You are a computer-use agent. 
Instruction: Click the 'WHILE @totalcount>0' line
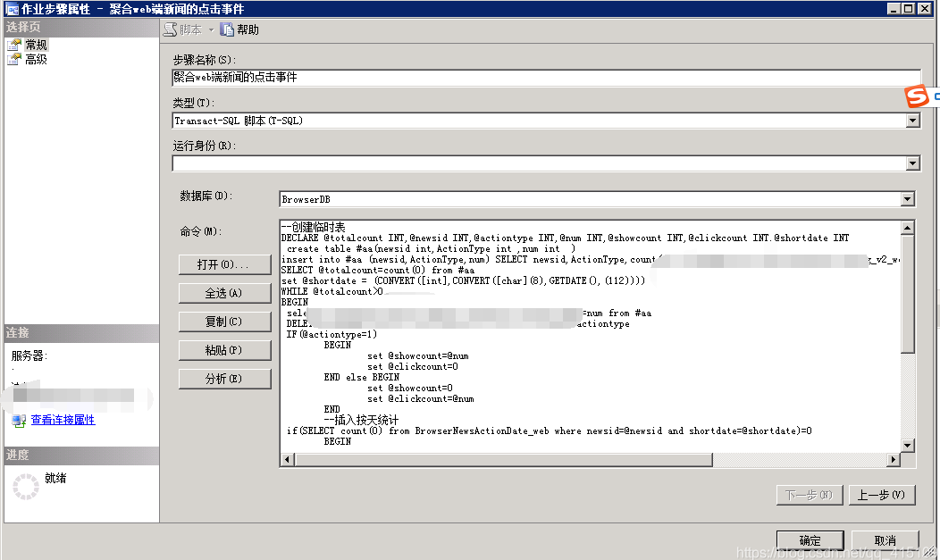(x=332, y=292)
